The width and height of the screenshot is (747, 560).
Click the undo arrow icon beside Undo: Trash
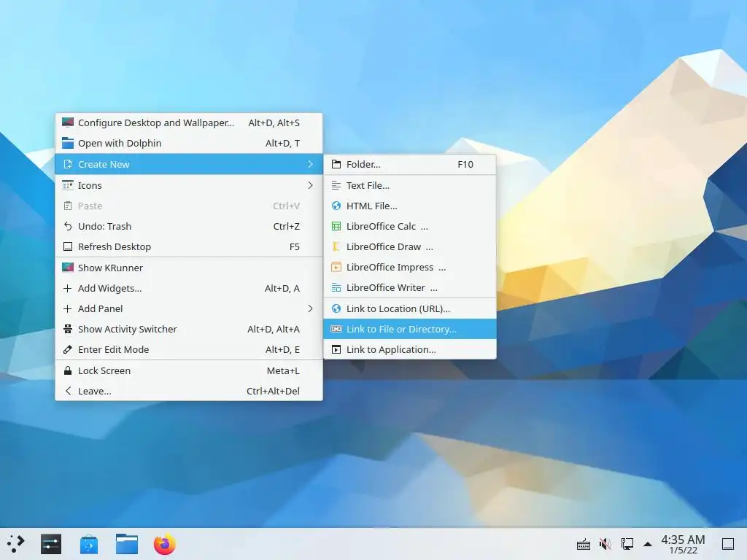[68, 226]
